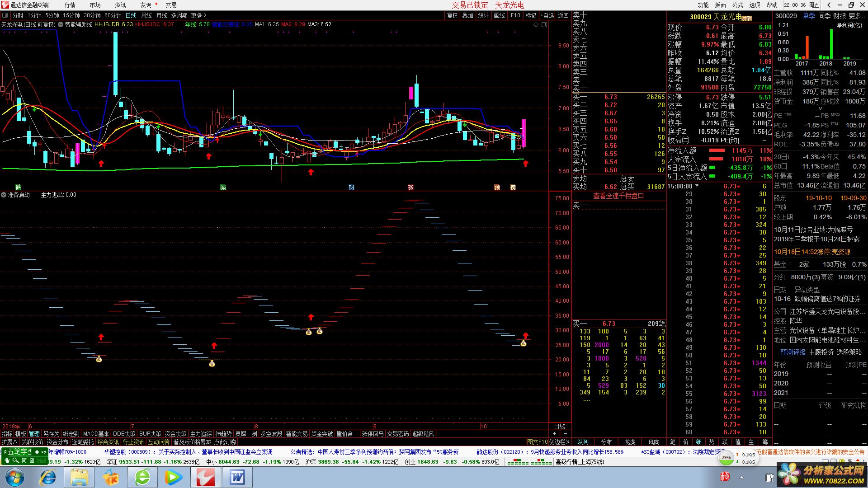The height and width of the screenshot is (488, 868).
Task: Open File Explorer from the taskbar
Action: coord(79,477)
